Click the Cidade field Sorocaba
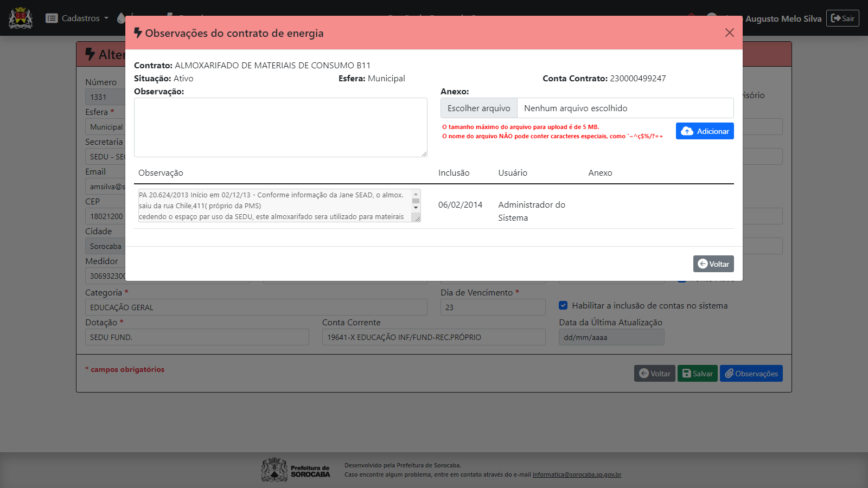The height and width of the screenshot is (488, 868). tap(105, 246)
